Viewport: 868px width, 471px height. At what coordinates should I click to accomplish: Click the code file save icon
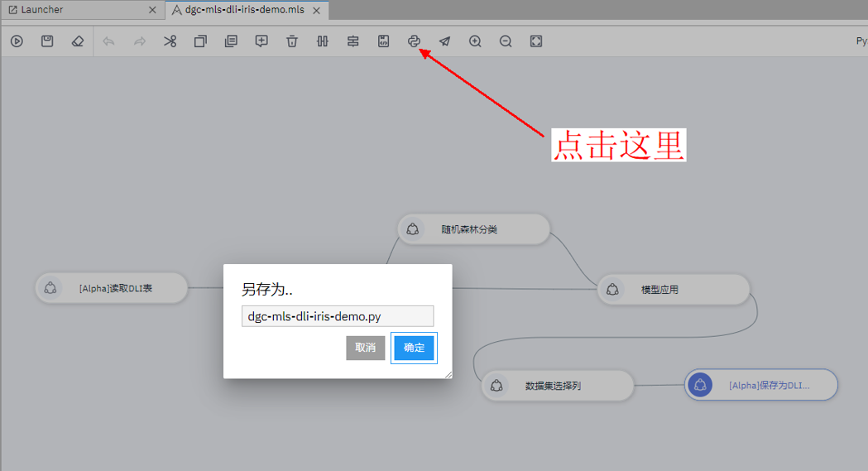click(x=383, y=41)
